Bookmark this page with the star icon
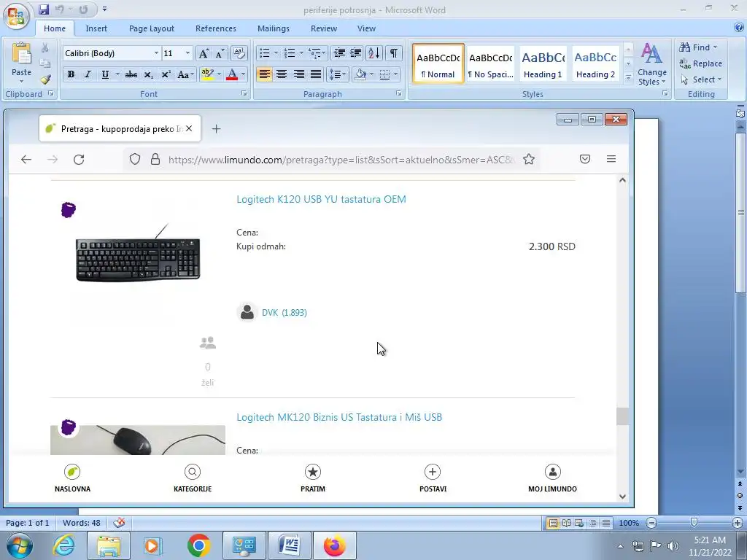Screen dimensions: 747x560 [x=528, y=160]
